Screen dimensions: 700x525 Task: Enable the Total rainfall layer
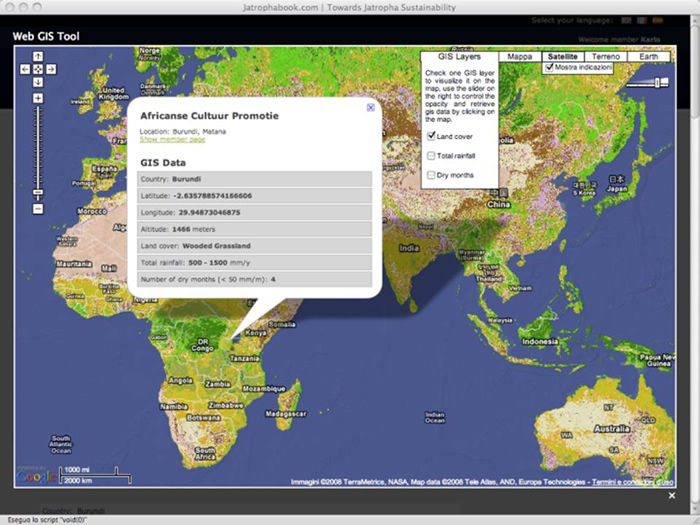point(431,155)
